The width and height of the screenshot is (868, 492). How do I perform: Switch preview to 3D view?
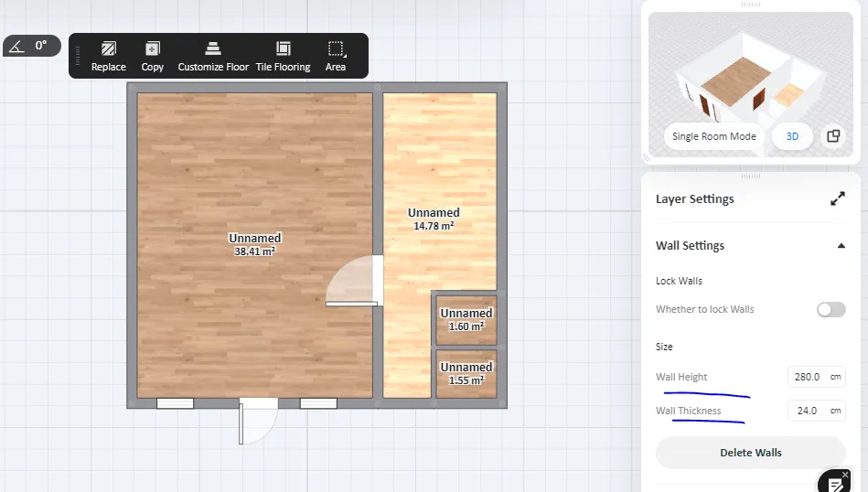(x=793, y=136)
